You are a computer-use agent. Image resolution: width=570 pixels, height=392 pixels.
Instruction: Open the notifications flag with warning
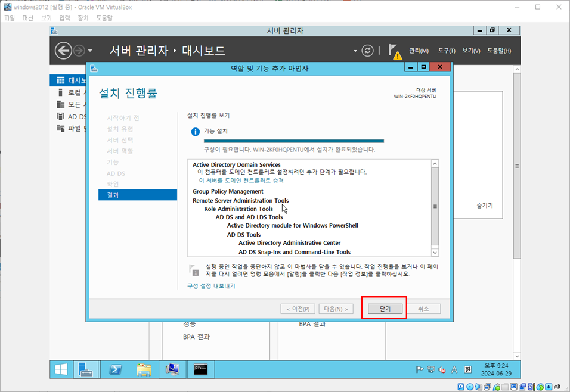click(x=394, y=51)
